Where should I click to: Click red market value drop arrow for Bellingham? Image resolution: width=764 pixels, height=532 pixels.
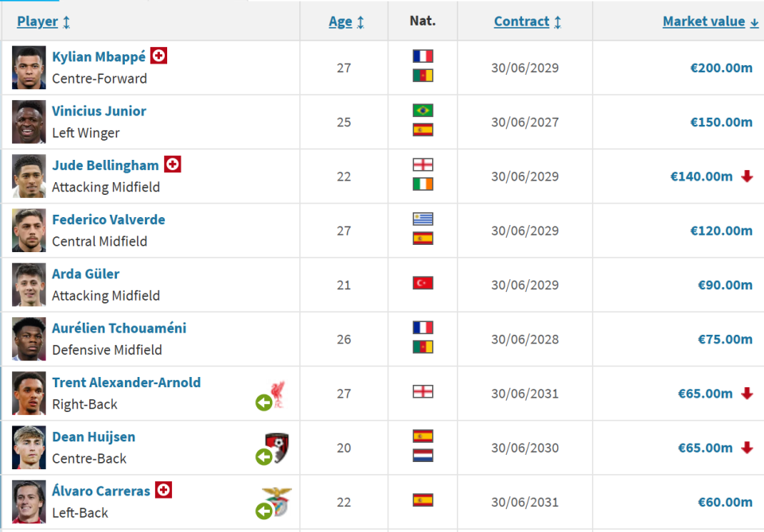click(x=746, y=177)
